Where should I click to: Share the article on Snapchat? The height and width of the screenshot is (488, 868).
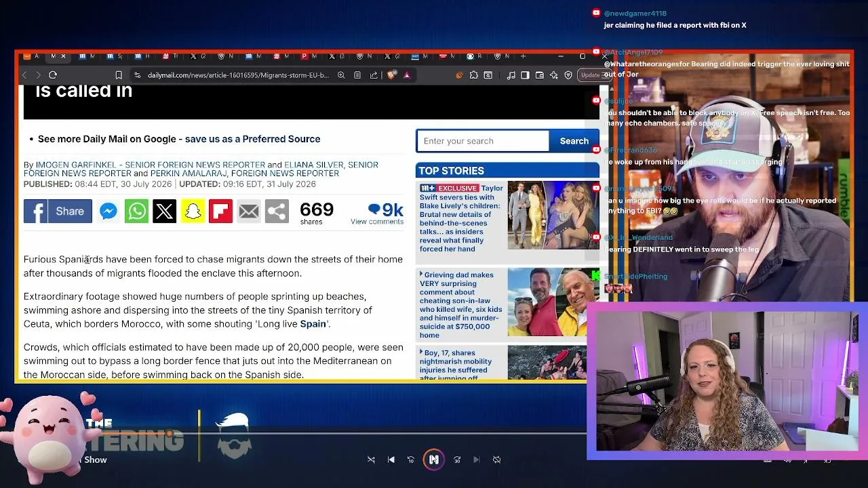click(193, 211)
